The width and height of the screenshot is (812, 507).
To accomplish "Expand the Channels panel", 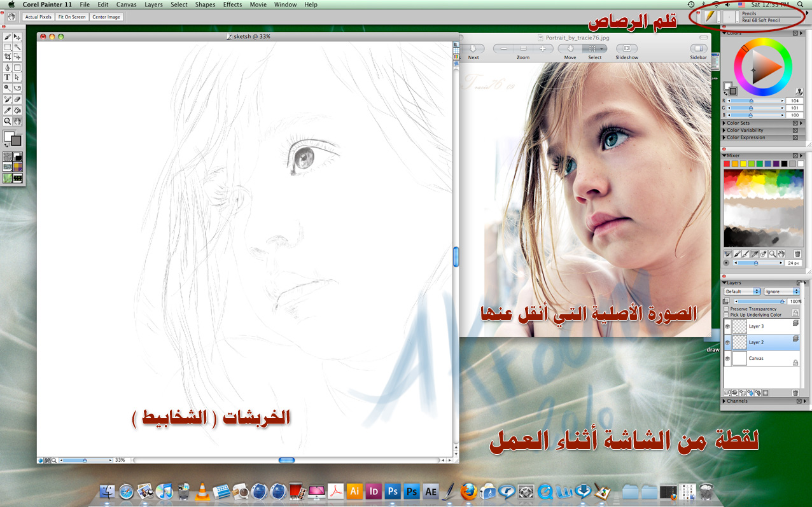I will [724, 401].
